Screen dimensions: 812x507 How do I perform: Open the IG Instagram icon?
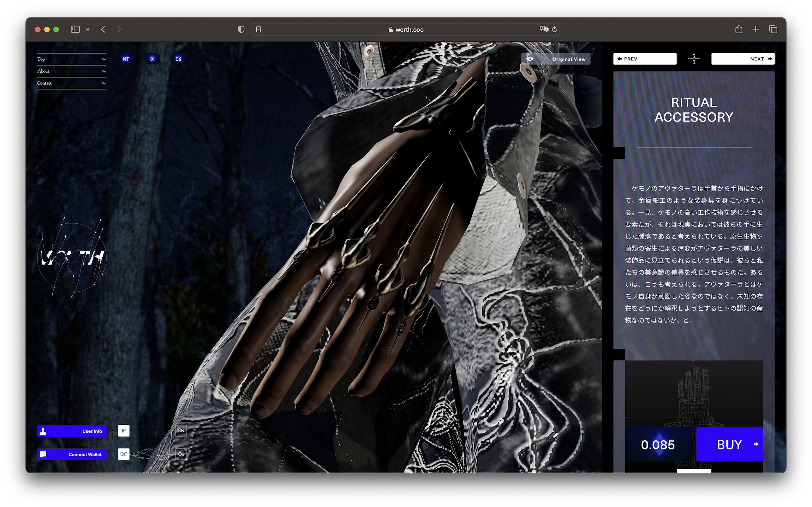coord(179,59)
